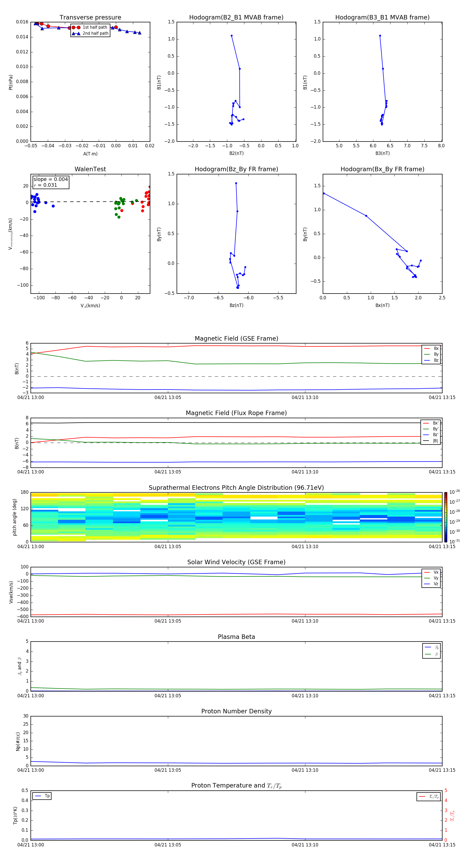Click the "Tp(10^6K)" axis label
This screenshot has height=868, width=473.
[15, 815]
